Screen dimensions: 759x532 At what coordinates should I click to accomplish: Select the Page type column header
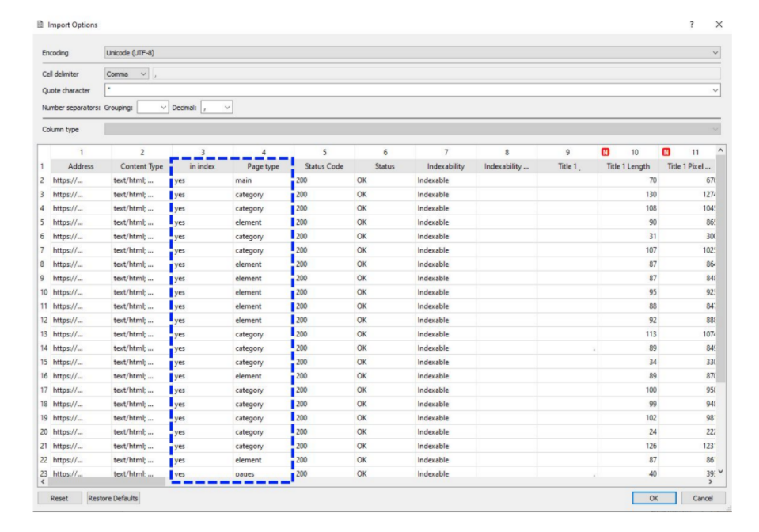tap(263, 166)
